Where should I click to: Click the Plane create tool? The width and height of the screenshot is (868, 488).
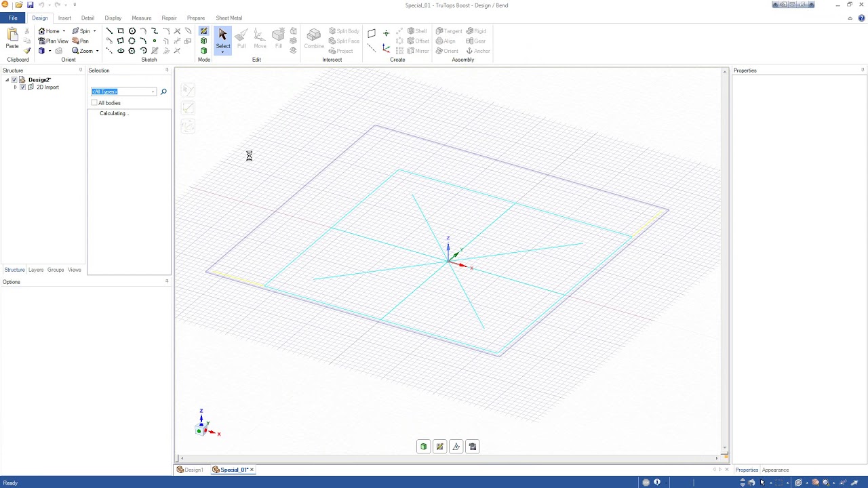[372, 33]
